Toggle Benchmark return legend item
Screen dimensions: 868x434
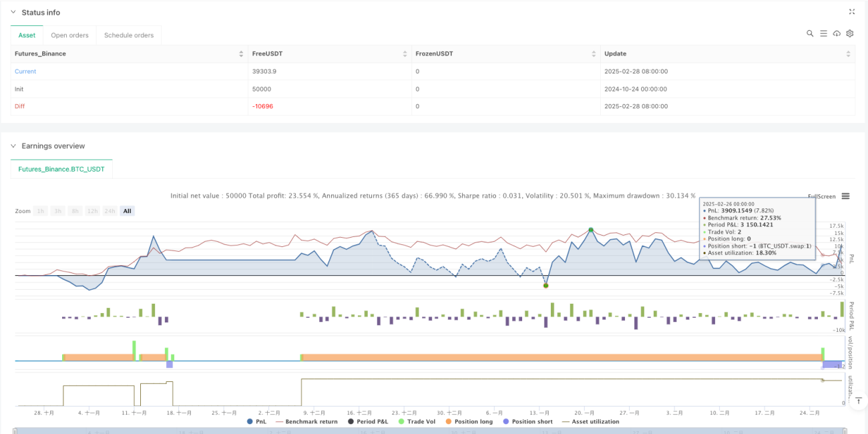307,421
